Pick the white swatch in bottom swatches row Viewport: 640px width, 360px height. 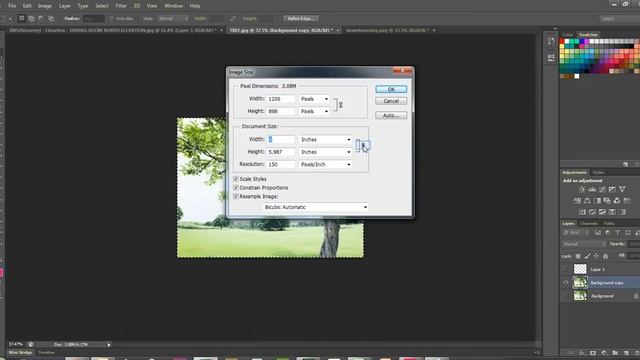(577, 76)
